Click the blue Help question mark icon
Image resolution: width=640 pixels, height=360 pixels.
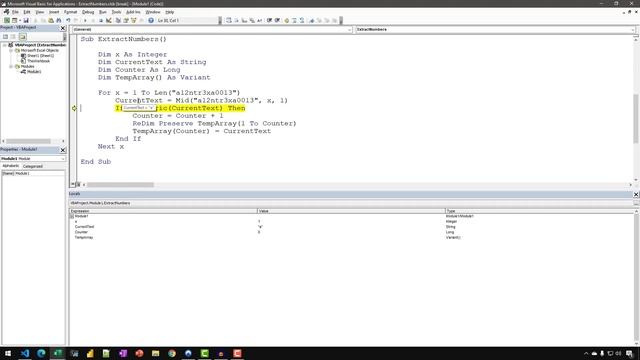tap(151, 20)
